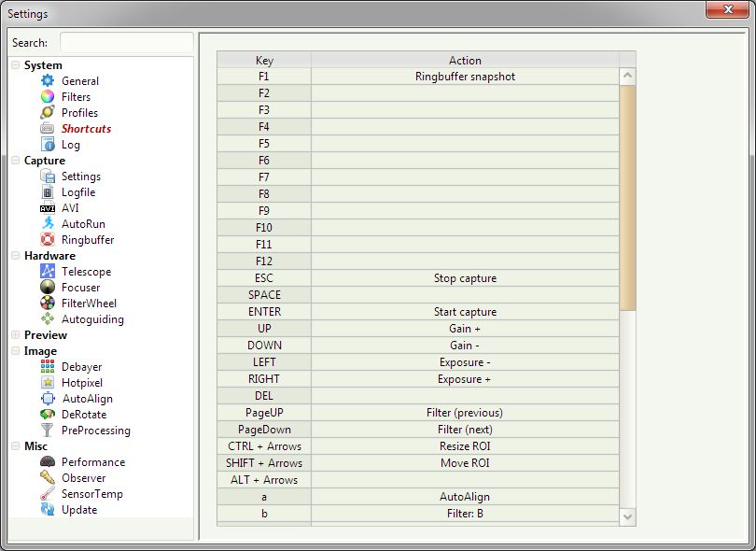Click the scrollbar up arrow
The image size is (756, 551).
pos(627,76)
